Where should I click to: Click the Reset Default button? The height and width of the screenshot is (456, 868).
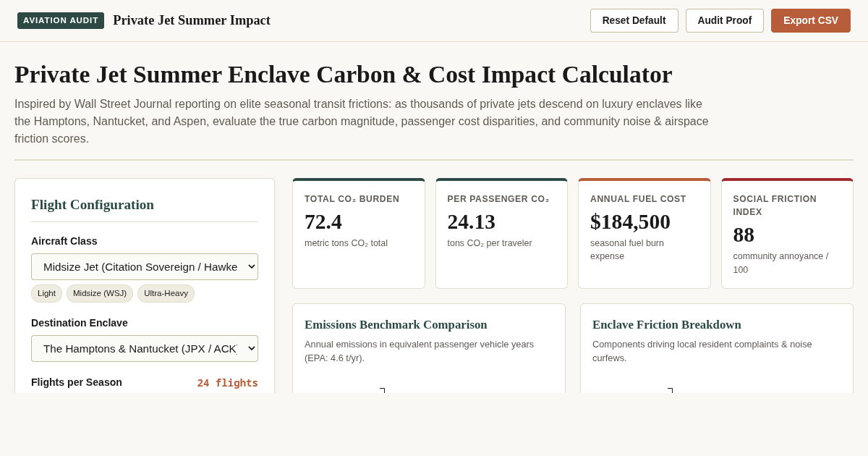634,20
